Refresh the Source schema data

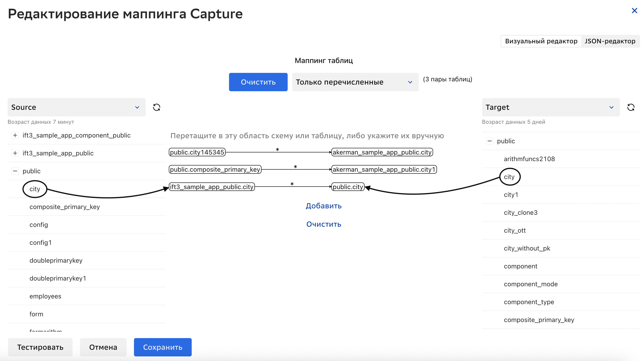point(156,107)
